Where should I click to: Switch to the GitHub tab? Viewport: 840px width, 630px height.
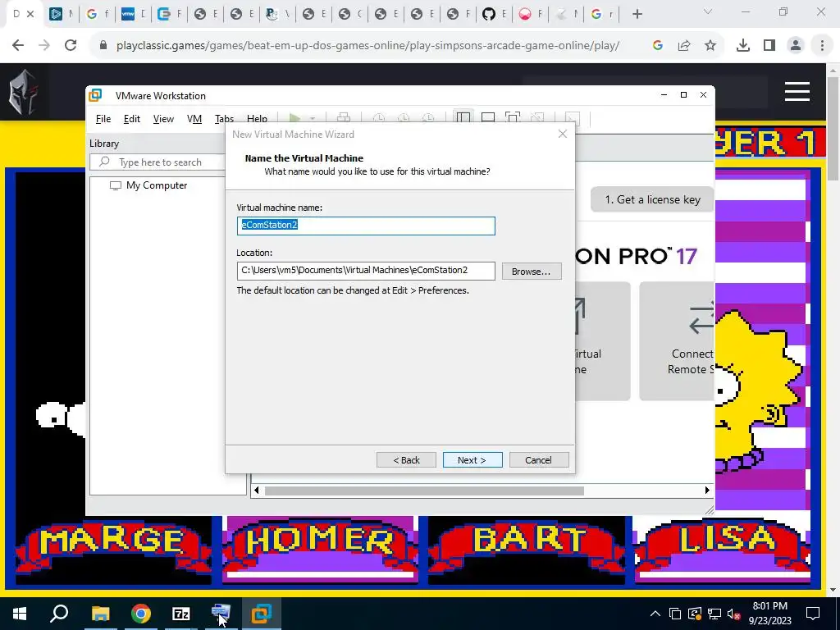489,15
